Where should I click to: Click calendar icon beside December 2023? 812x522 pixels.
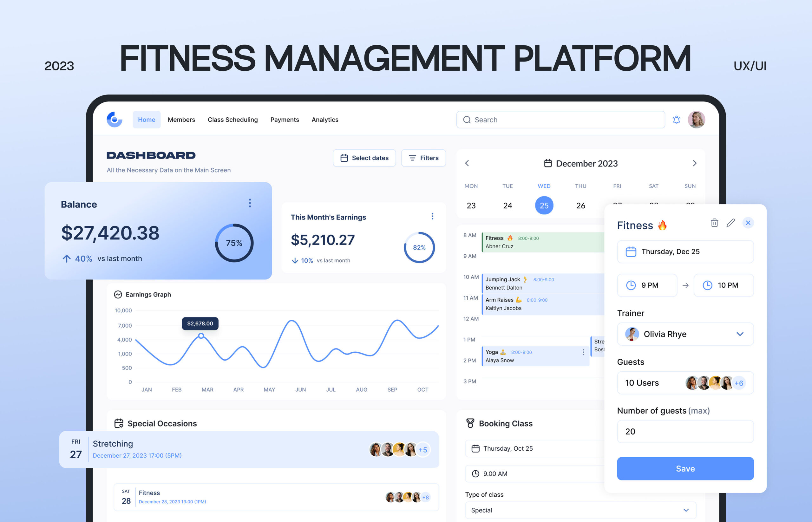tap(548, 163)
